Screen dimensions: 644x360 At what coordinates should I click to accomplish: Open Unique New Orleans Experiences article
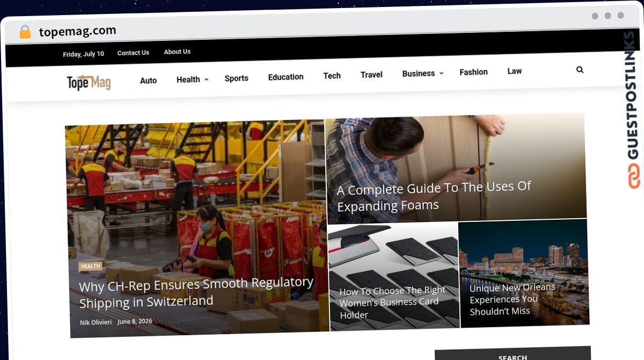(513, 299)
